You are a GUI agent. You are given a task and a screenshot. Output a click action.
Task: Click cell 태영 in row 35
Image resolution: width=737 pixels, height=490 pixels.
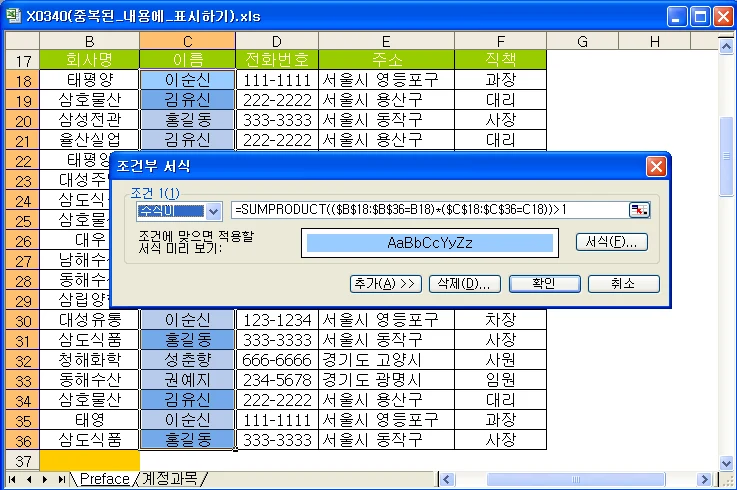(89, 420)
